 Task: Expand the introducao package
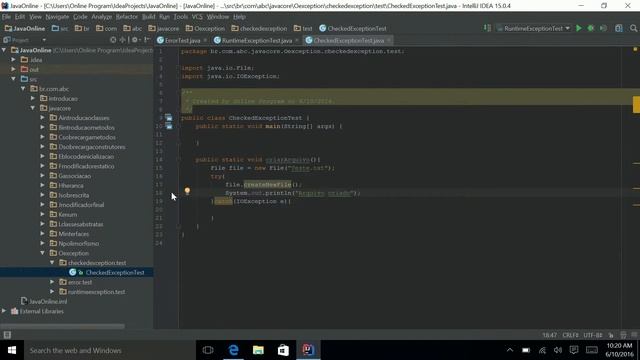pos(33,98)
